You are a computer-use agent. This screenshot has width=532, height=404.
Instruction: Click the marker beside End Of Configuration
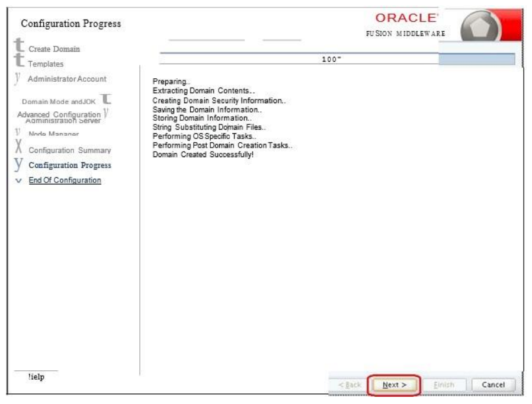coord(18,181)
